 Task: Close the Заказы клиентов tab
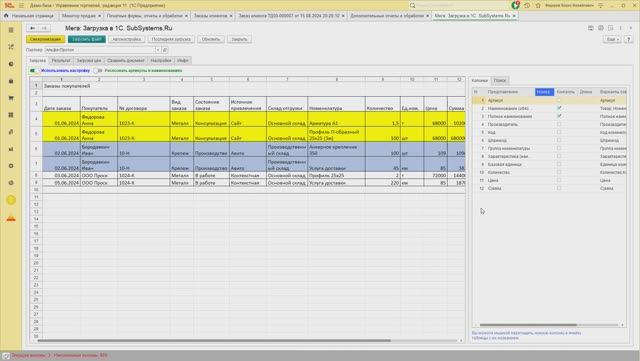coord(231,16)
